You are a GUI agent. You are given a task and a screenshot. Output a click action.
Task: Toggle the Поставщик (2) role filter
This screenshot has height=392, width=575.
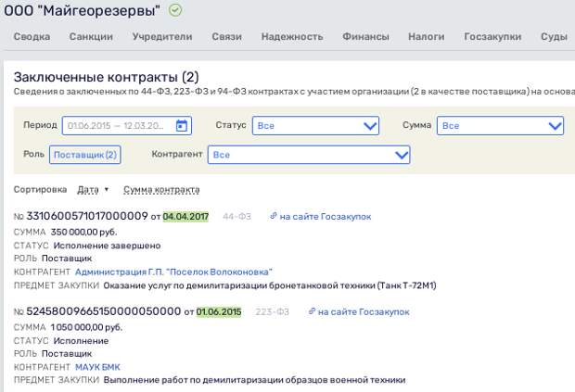tap(85, 155)
